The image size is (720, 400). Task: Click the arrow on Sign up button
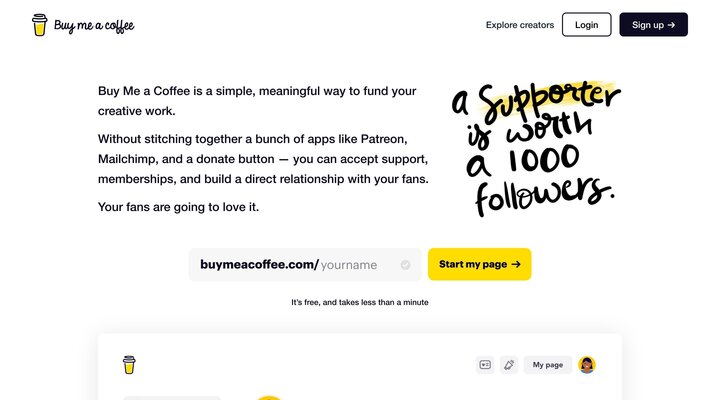pyautogui.click(x=672, y=25)
